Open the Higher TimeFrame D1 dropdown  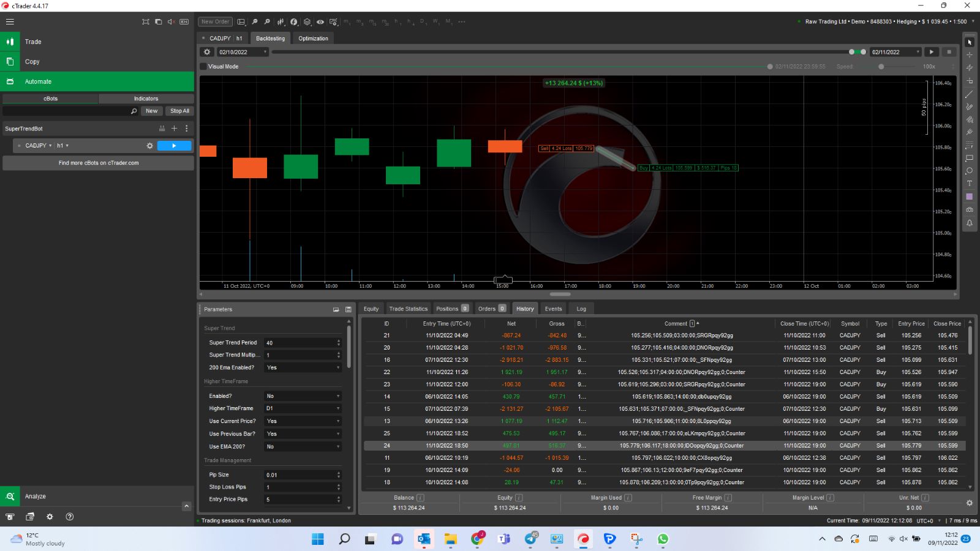303,408
